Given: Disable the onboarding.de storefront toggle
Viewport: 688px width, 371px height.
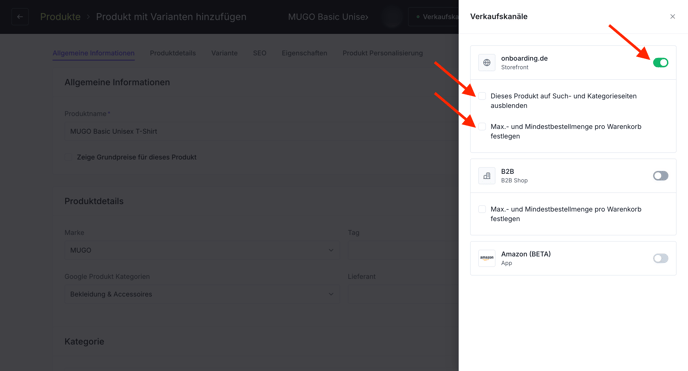Looking at the screenshot, I should (x=660, y=63).
